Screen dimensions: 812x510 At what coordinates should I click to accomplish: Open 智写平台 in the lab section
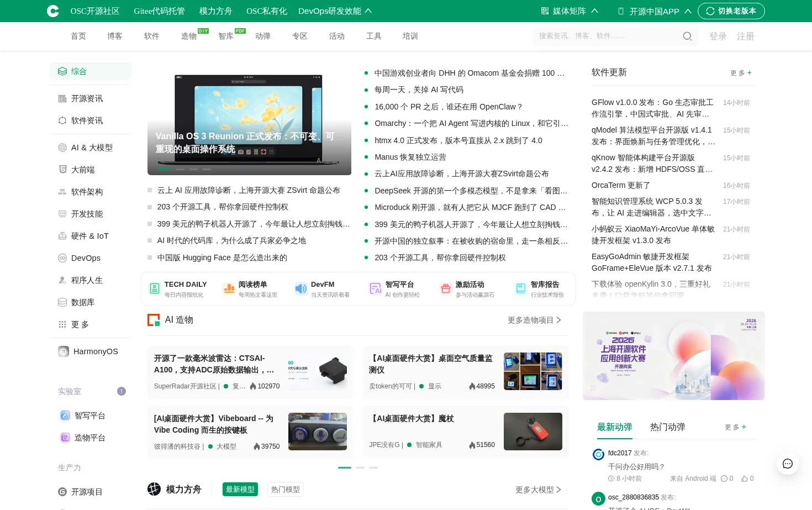83,416
